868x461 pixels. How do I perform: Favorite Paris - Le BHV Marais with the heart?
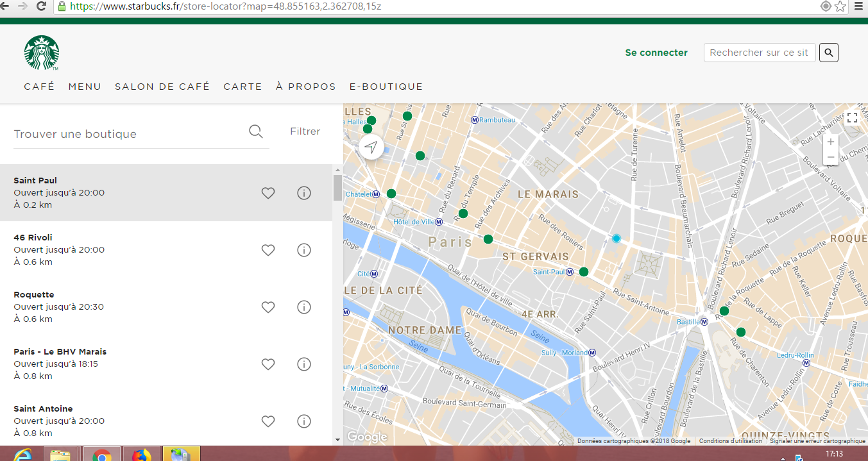pos(268,364)
